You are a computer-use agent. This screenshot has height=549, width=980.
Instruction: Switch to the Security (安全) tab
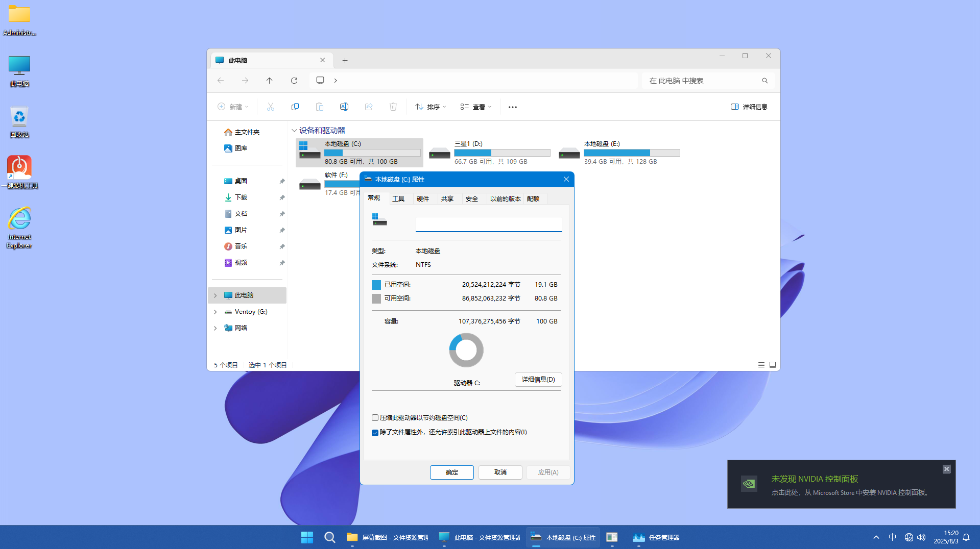click(x=472, y=199)
